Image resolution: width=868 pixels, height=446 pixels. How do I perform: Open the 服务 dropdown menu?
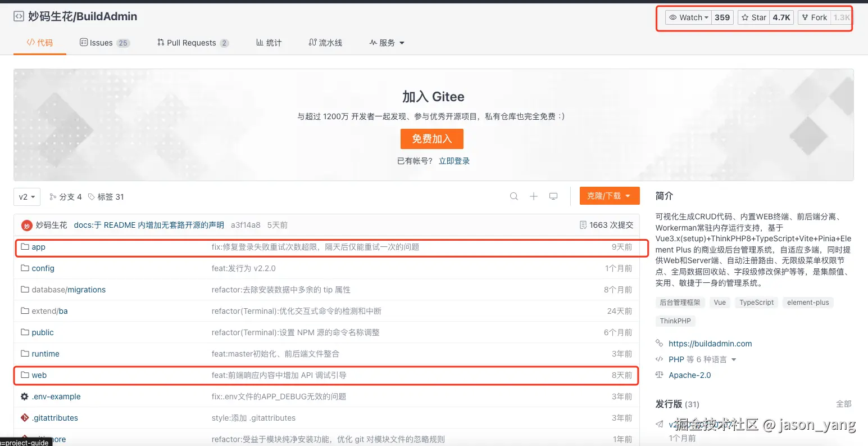coord(387,43)
